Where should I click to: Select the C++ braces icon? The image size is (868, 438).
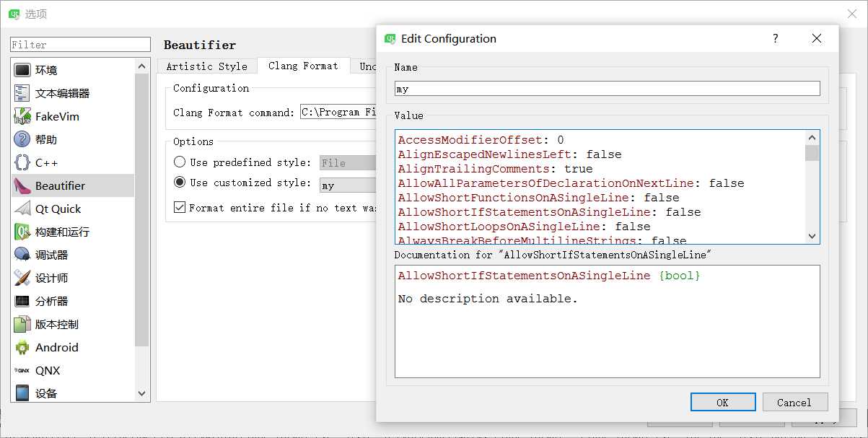[x=22, y=162]
